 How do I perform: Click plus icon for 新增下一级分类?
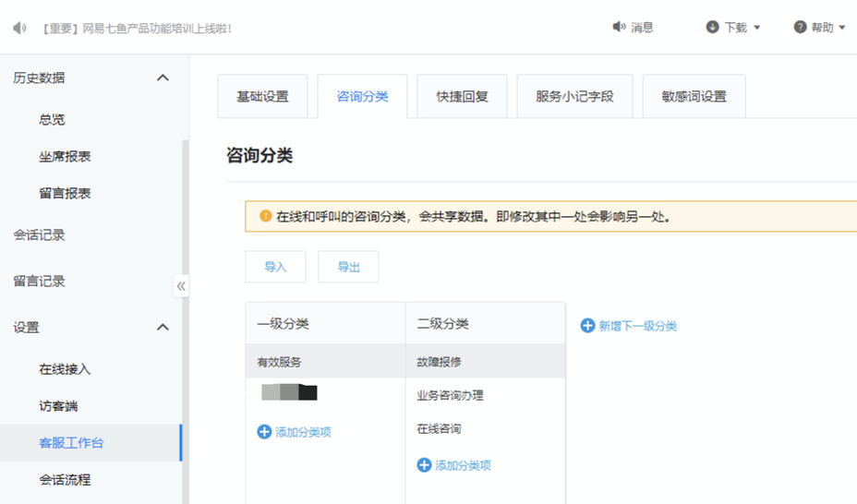(x=587, y=326)
